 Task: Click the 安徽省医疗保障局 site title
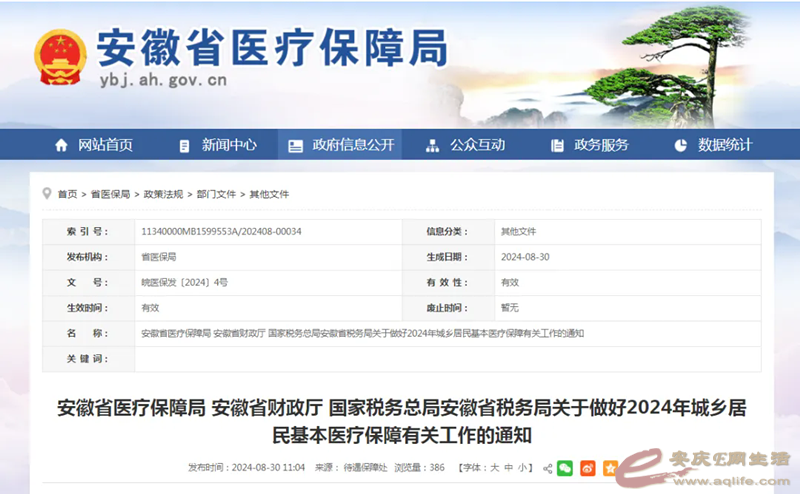[x=272, y=46]
